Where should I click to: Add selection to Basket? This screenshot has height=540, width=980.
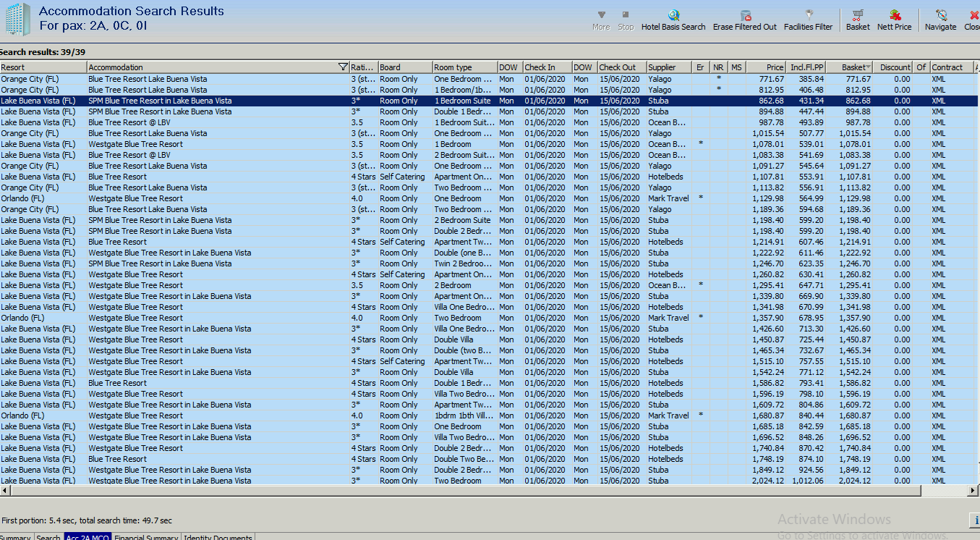pos(858,15)
